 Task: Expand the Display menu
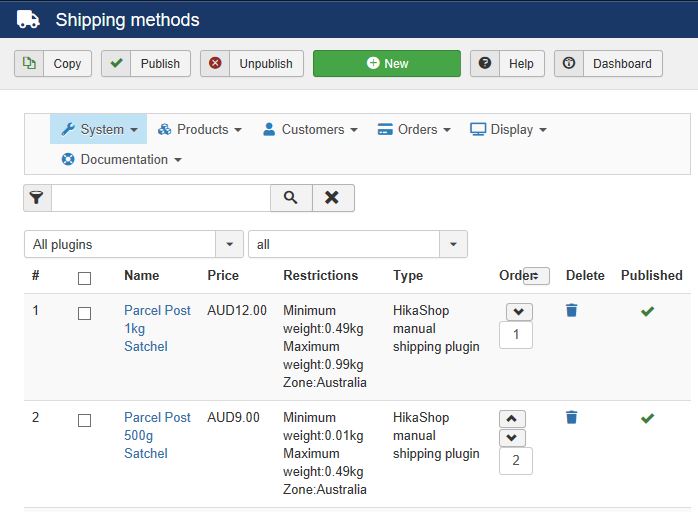pyautogui.click(x=508, y=129)
